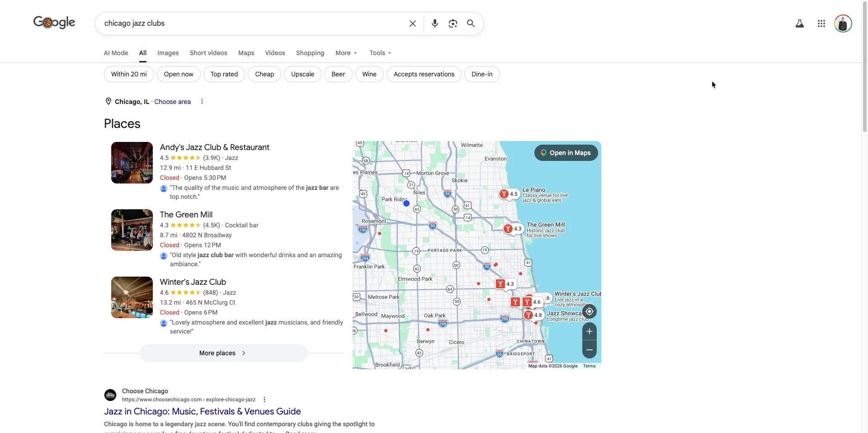The image size is (868, 433).
Task: Click the chicago jazz clubs search field
Action: coord(253,24)
